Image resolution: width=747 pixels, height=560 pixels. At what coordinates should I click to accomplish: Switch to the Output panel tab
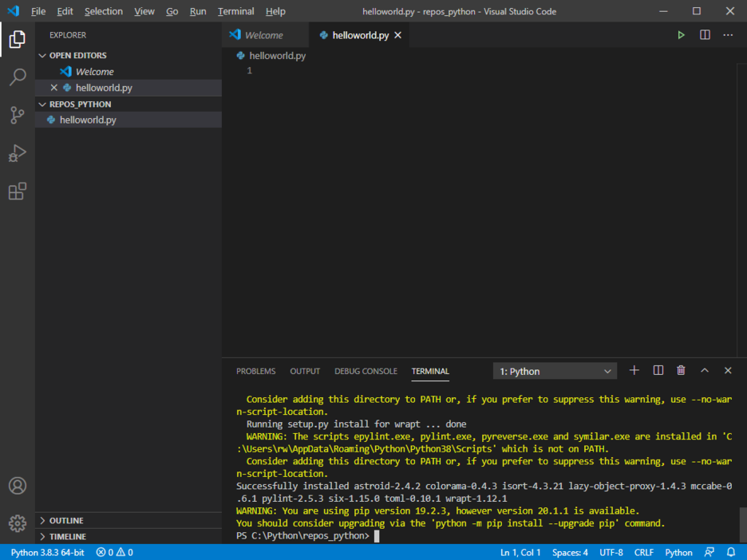coord(305,371)
